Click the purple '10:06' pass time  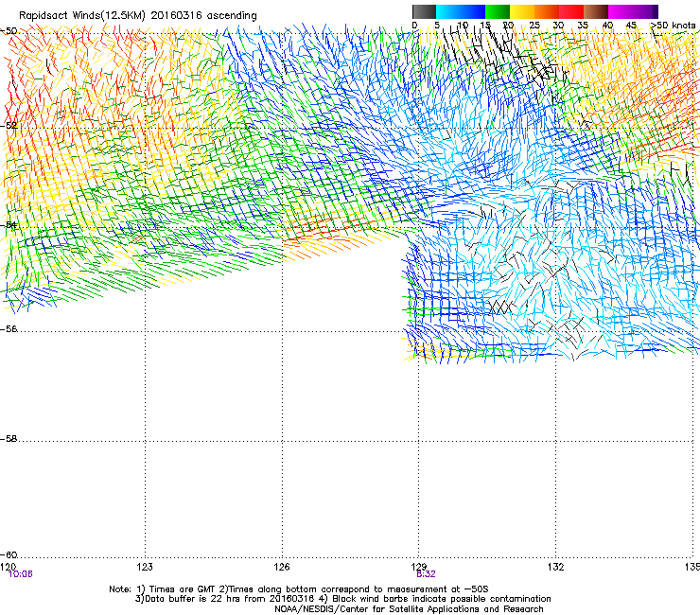(21, 574)
